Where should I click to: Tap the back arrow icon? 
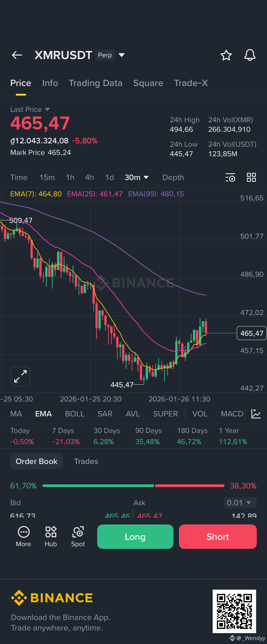(x=17, y=55)
